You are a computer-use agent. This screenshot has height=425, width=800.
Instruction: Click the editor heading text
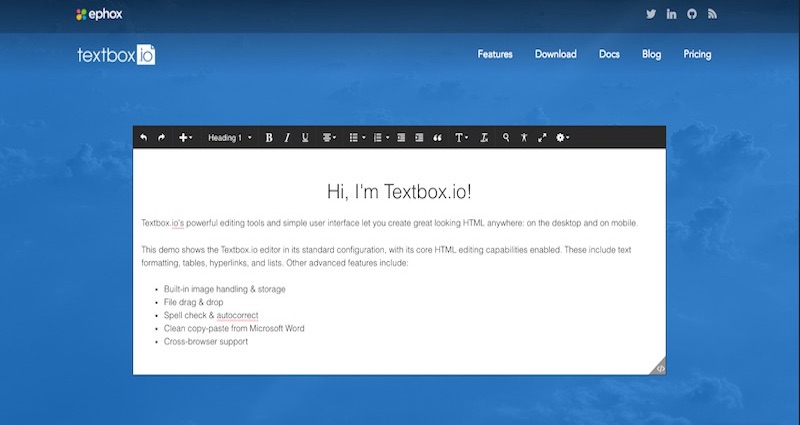click(x=399, y=191)
